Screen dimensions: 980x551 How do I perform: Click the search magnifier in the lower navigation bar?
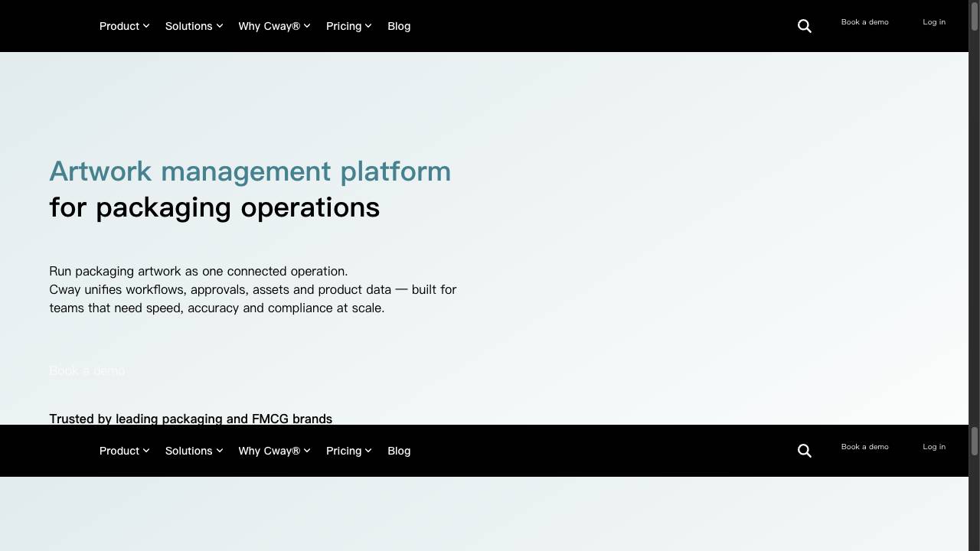click(x=805, y=451)
